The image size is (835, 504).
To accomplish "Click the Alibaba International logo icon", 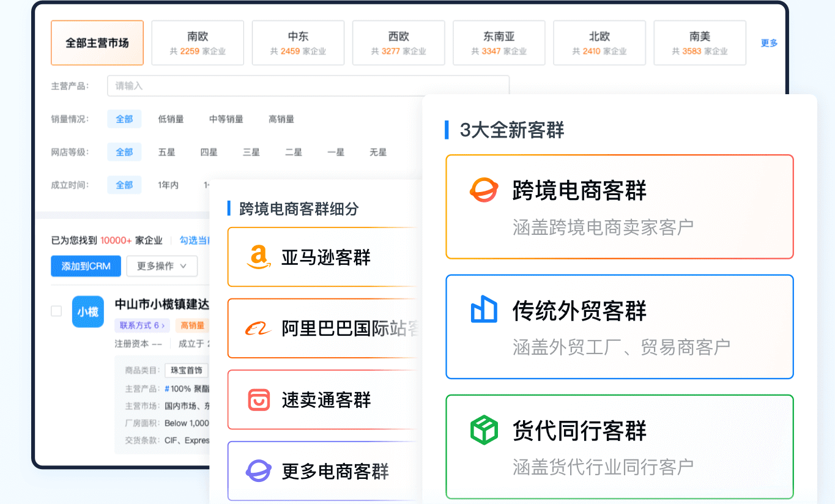I will tap(259, 328).
